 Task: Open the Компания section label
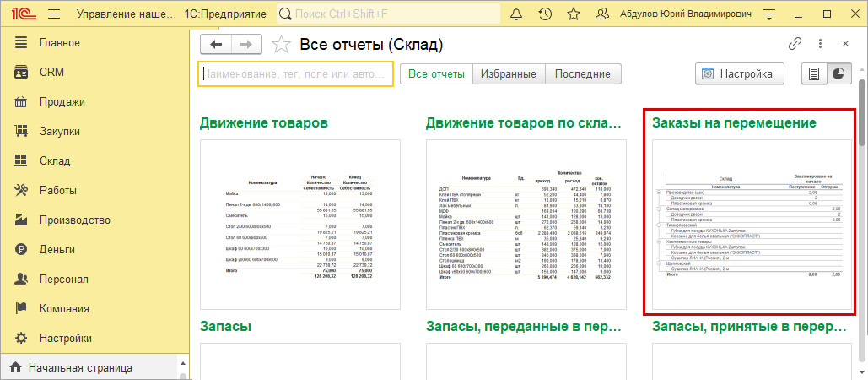(x=64, y=308)
